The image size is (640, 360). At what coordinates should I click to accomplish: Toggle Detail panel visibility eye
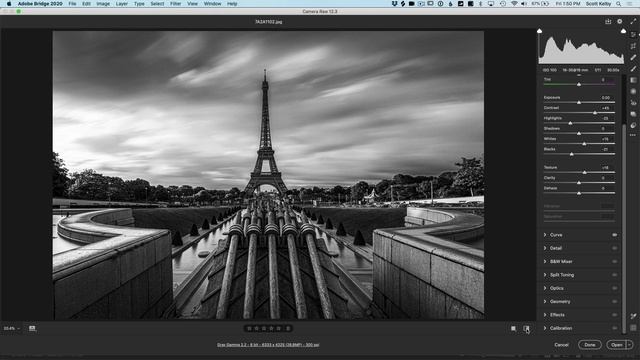pos(614,248)
